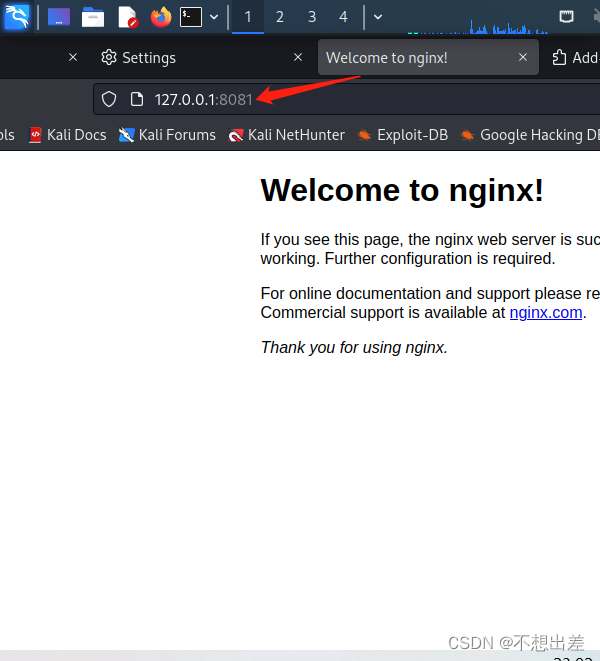600x661 pixels.
Task: Open the Kali NetHunter bookmark
Action: (286, 135)
